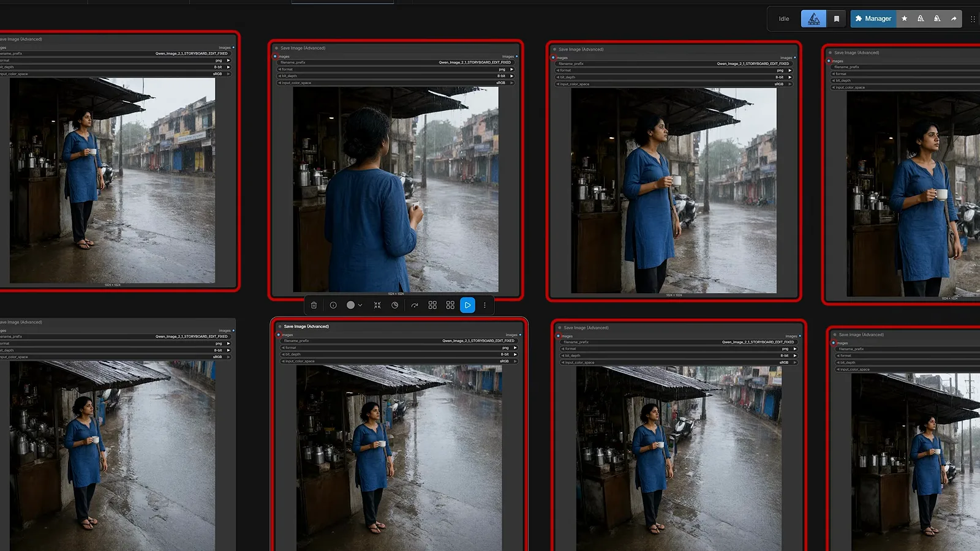Open the node color dropdown in selection toolbar

coord(355,305)
